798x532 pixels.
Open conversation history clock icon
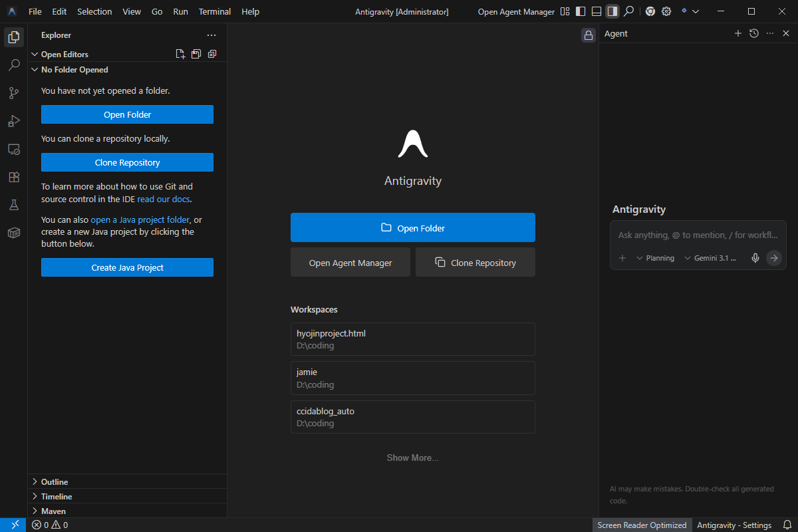point(753,33)
